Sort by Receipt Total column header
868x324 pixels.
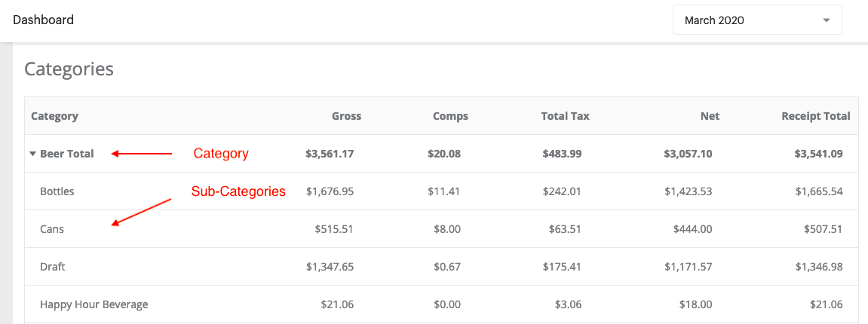click(x=816, y=116)
